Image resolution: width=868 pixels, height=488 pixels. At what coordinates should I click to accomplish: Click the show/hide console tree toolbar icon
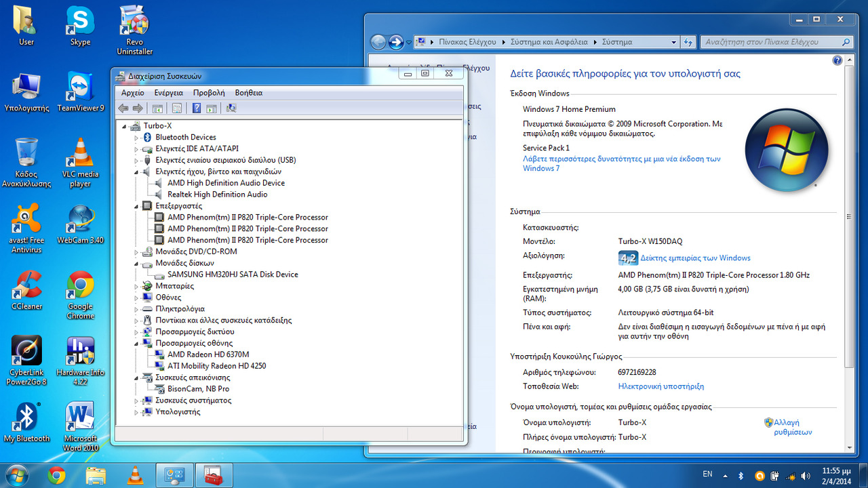click(158, 108)
